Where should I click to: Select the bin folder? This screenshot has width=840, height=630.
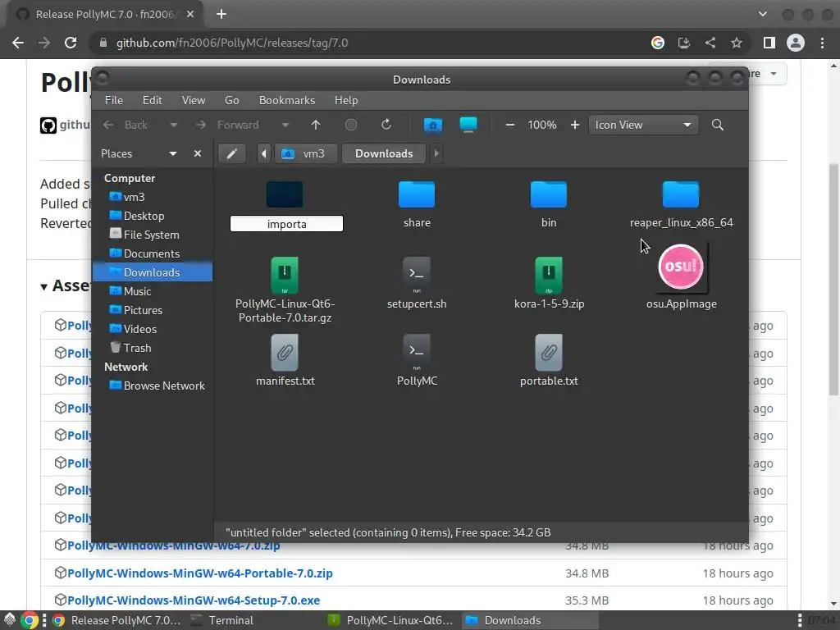click(549, 204)
